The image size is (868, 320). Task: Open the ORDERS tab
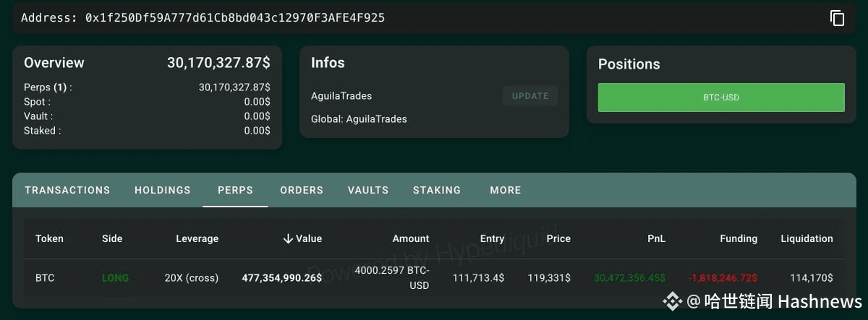[x=302, y=190]
